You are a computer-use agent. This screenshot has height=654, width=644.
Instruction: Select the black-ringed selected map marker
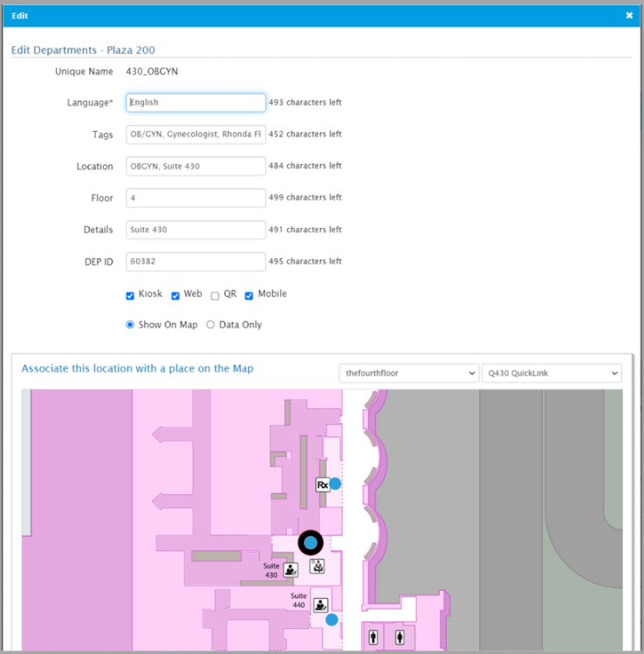coord(311,543)
